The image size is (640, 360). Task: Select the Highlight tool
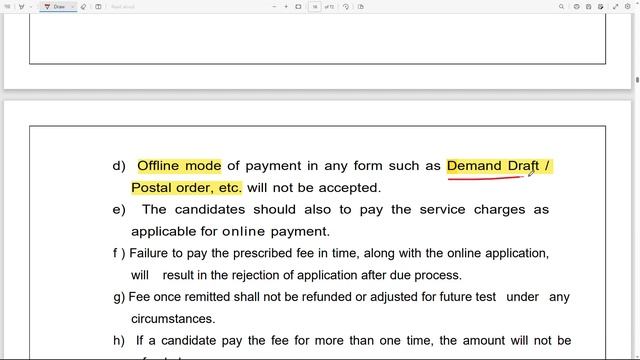22,7
